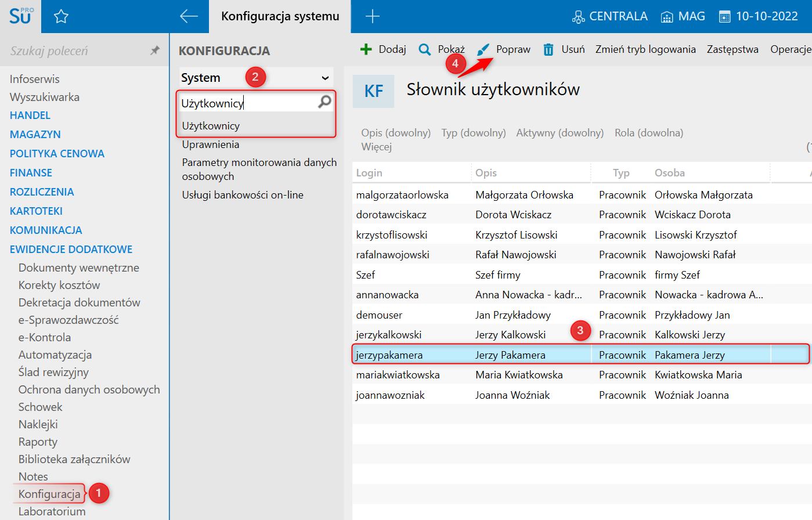Click the Usuń trash can icon
This screenshot has width=812, height=520.
point(548,50)
